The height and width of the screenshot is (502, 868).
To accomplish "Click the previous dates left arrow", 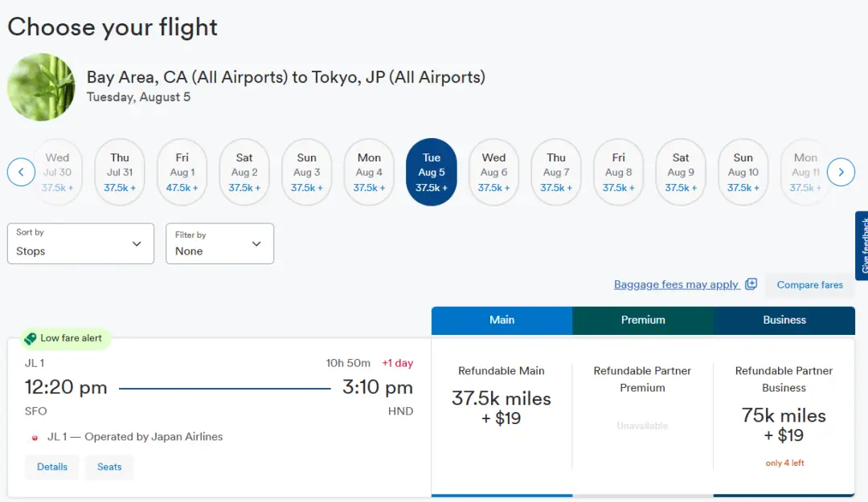I will (x=21, y=172).
